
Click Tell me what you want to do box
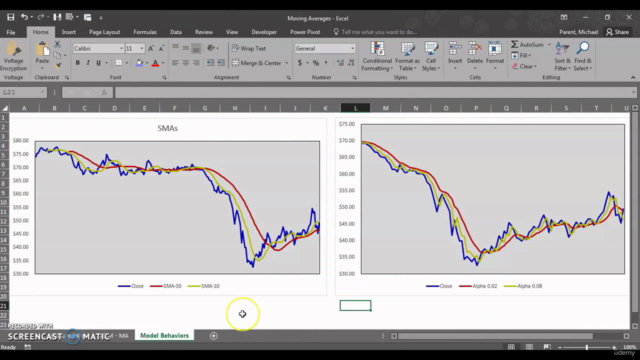coord(375,32)
